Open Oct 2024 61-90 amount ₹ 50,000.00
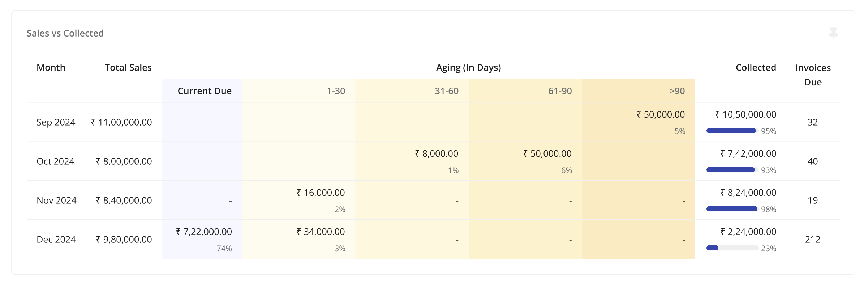868x283 pixels. coord(547,153)
